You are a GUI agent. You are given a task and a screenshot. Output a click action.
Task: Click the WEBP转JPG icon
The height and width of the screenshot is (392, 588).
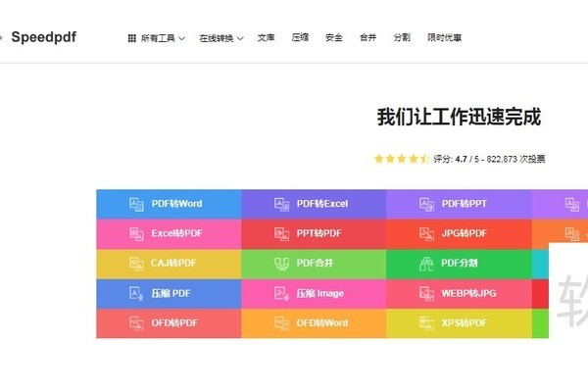pyautogui.click(x=426, y=294)
